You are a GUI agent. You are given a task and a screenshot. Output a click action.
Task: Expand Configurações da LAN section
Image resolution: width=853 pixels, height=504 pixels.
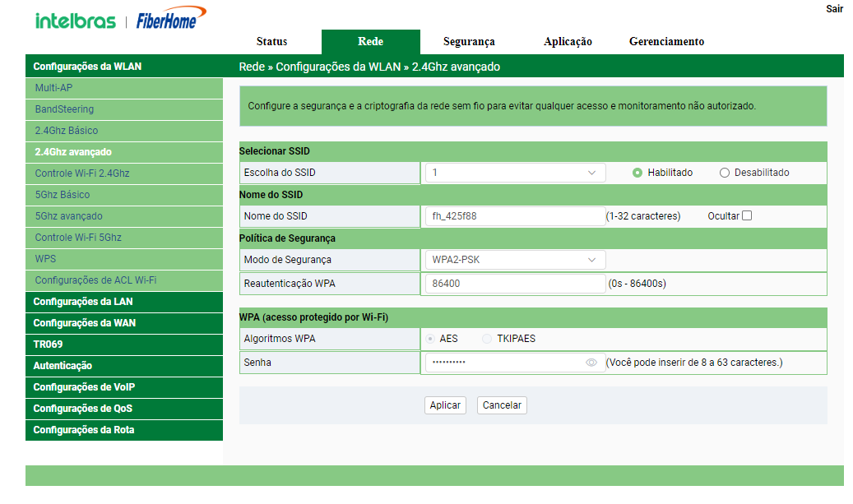click(124, 302)
